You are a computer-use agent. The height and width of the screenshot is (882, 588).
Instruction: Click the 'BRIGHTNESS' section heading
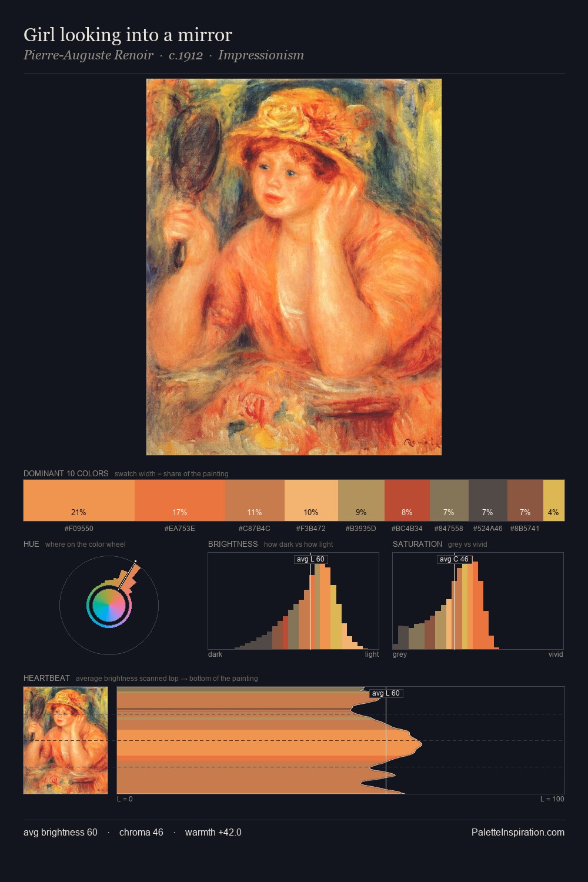tap(233, 544)
